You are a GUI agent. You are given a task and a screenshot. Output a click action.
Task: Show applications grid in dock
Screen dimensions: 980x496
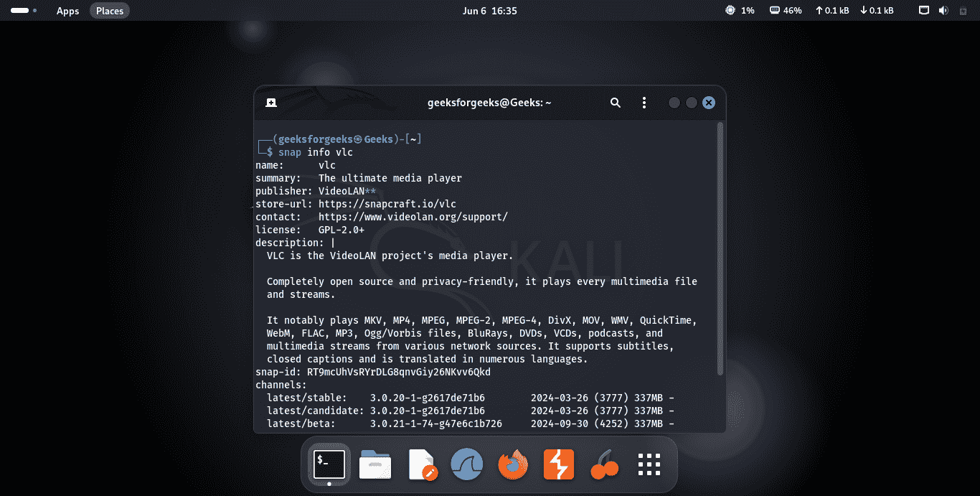(x=649, y=464)
